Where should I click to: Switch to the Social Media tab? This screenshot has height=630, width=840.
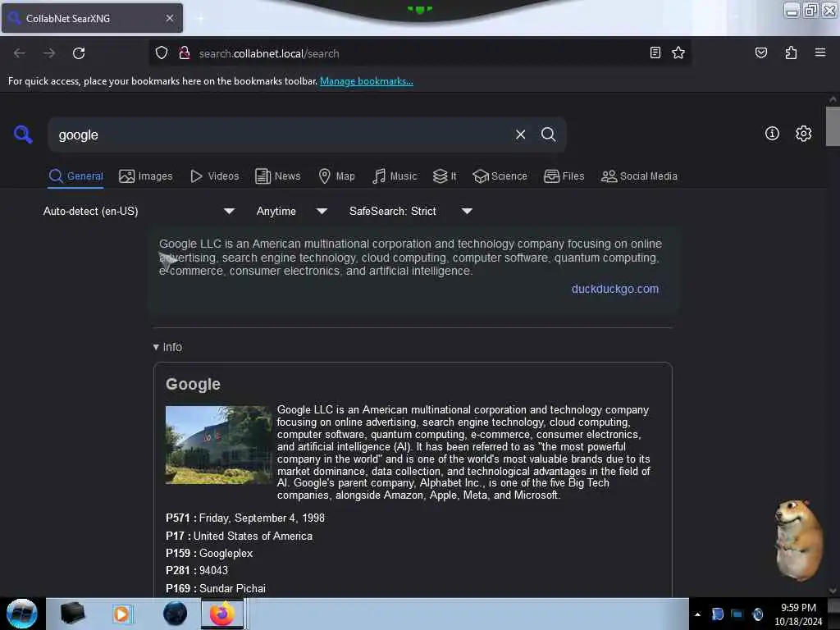coord(639,176)
